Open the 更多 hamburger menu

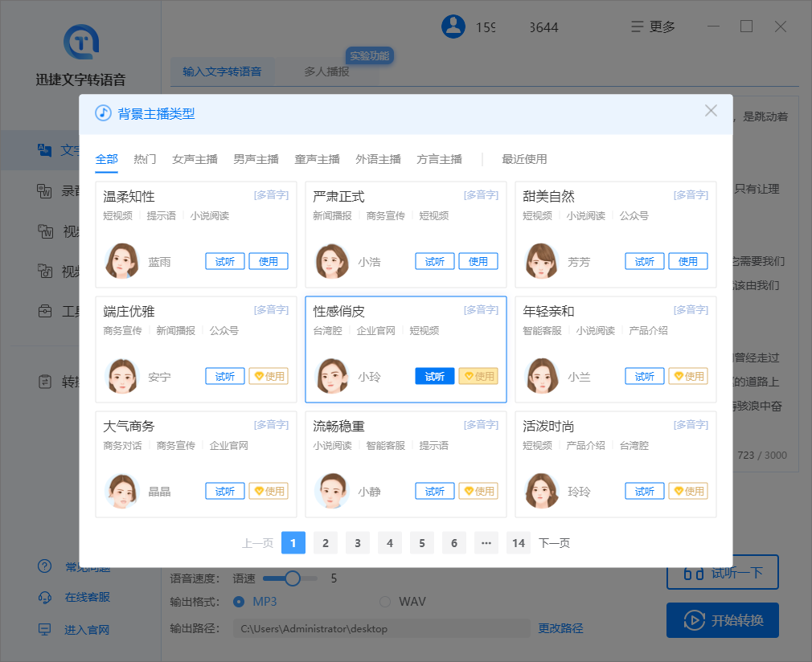(x=653, y=27)
